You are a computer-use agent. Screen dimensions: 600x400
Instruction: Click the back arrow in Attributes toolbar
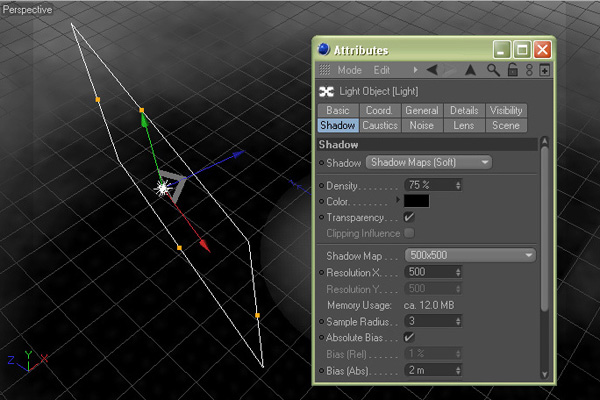click(x=432, y=70)
